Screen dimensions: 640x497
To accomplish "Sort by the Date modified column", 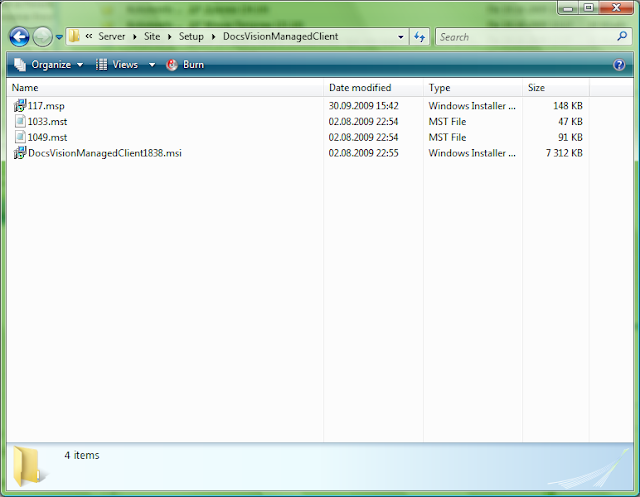I will [x=373, y=88].
